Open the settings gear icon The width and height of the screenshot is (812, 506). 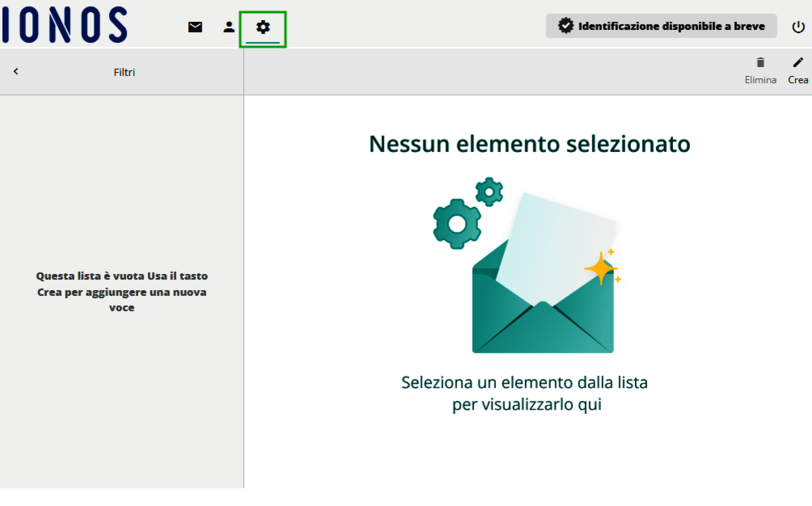pyautogui.click(x=263, y=27)
